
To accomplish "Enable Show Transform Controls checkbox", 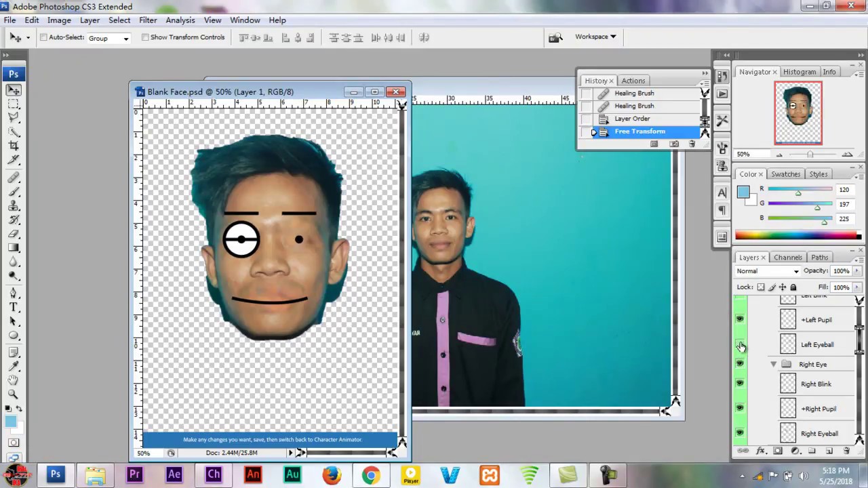I will (x=145, y=37).
